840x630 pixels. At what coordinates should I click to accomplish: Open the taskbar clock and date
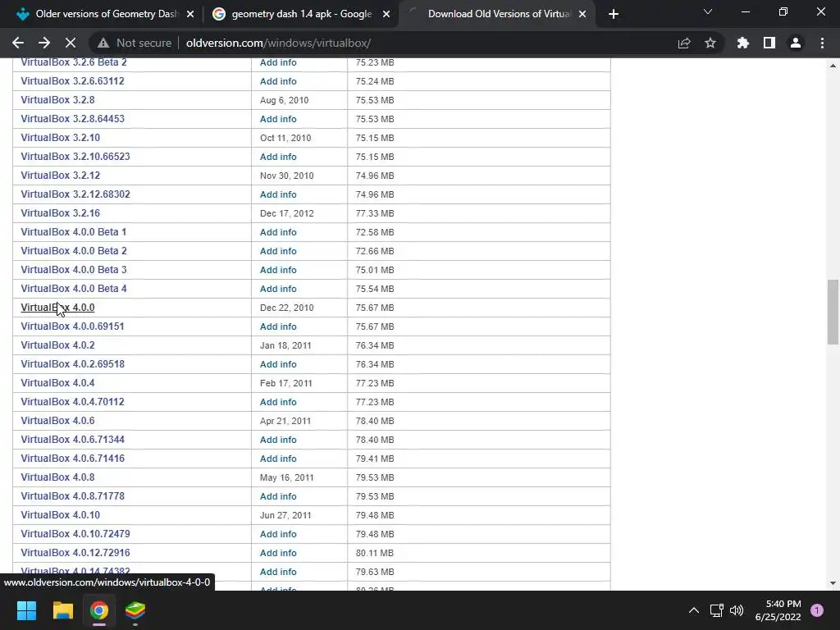point(778,610)
